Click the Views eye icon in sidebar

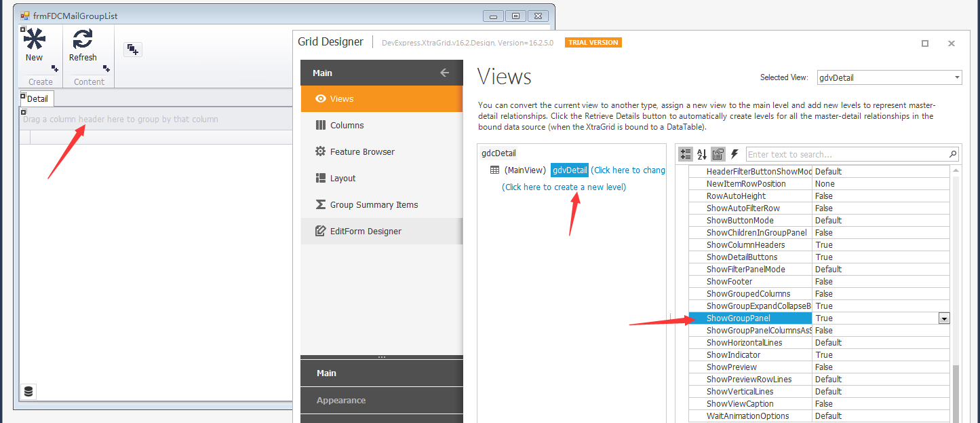click(x=321, y=98)
